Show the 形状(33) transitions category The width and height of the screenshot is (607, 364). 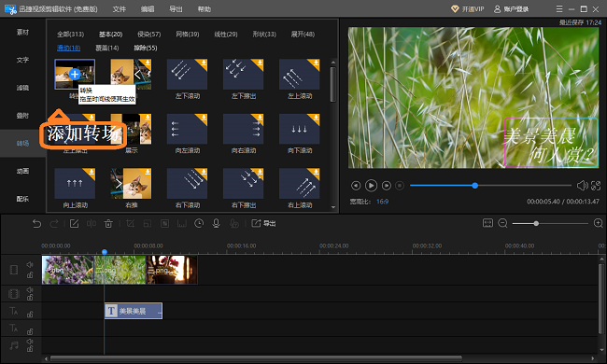(264, 34)
